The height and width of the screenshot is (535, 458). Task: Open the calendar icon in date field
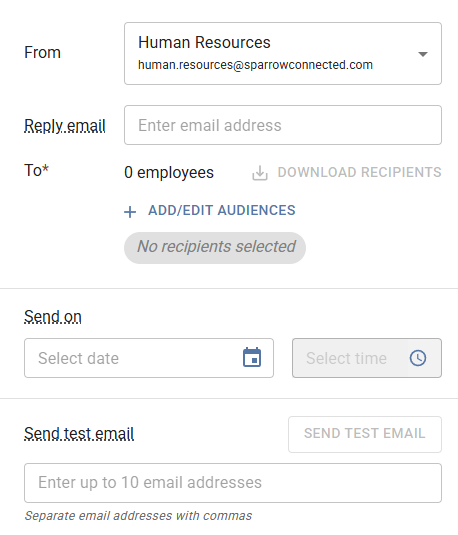coord(252,358)
